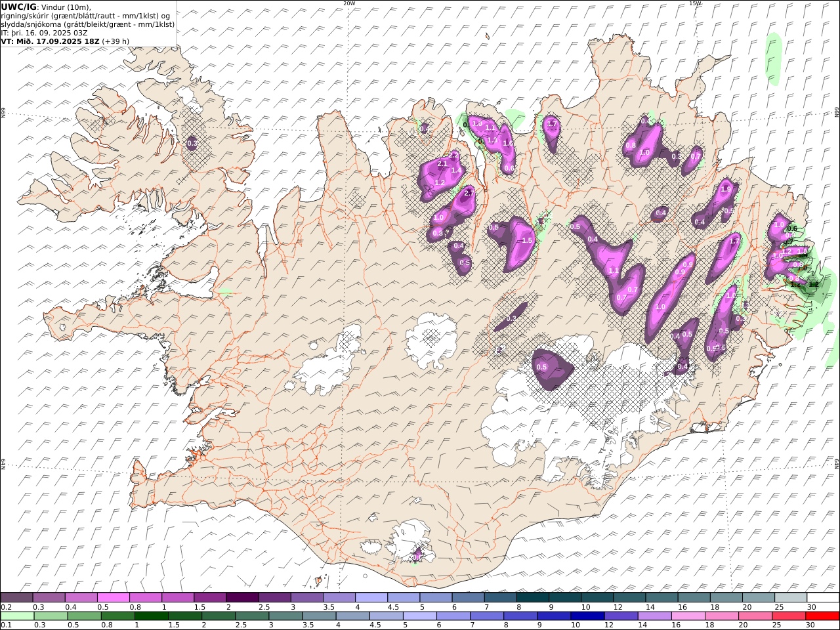Select the '0.5' value on the large glacier
The height and width of the screenshot is (630, 840).
pos(541,367)
